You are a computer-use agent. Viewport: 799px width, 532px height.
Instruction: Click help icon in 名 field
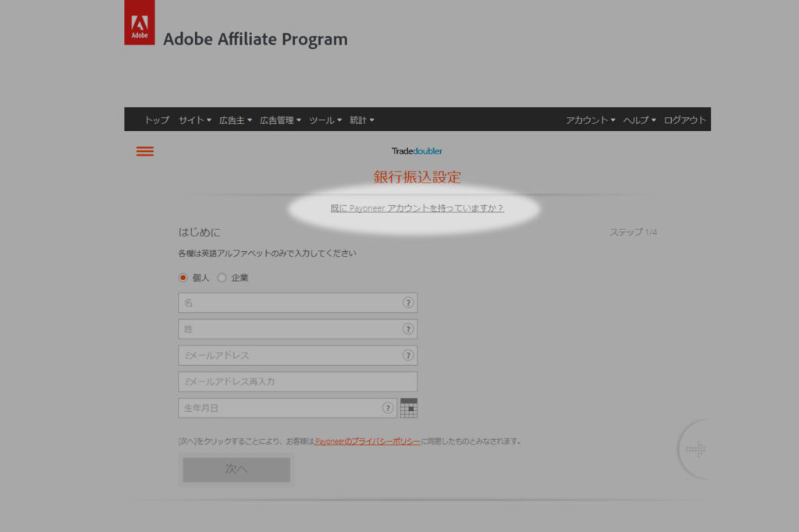pyautogui.click(x=407, y=303)
